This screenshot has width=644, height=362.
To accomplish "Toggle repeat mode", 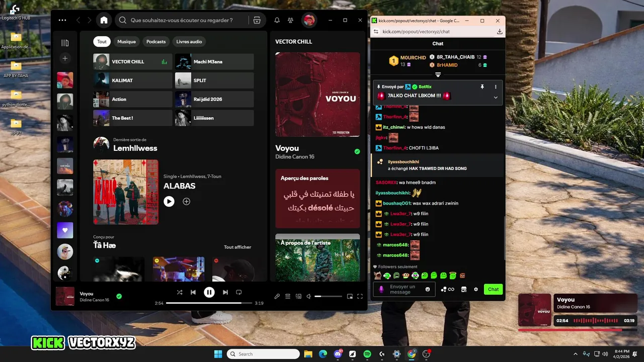I will [239, 292].
